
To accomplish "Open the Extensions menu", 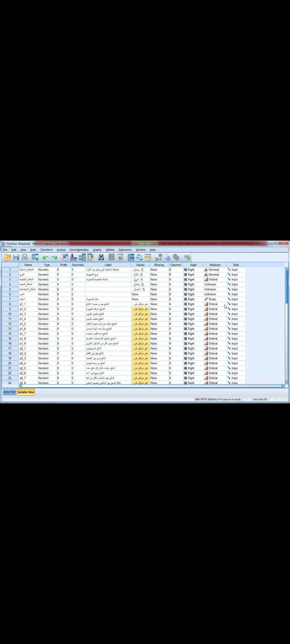I will pyautogui.click(x=125, y=250).
